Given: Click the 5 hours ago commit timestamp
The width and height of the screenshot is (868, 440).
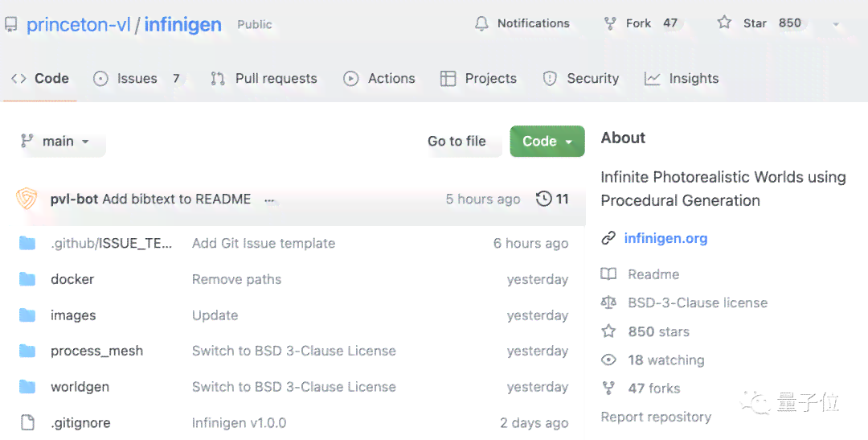Looking at the screenshot, I should click(x=483, y=199).
